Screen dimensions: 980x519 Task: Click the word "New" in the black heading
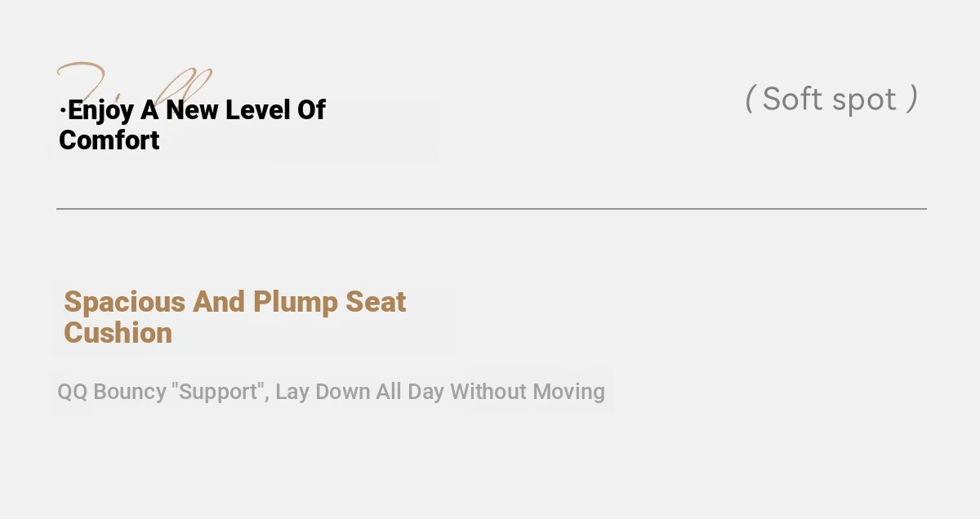coord(193,109)
